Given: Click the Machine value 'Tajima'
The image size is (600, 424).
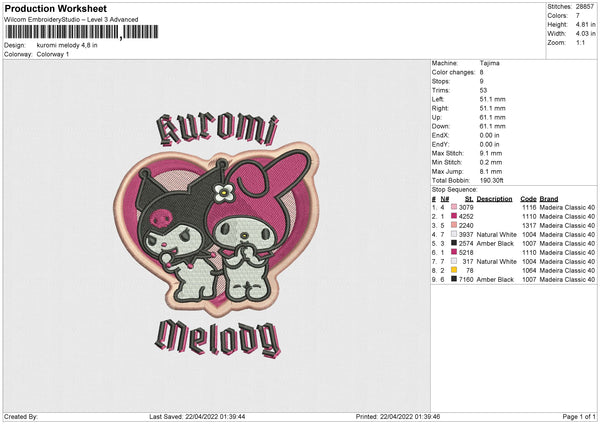Looking at the screenshot, I should (489, 63).
